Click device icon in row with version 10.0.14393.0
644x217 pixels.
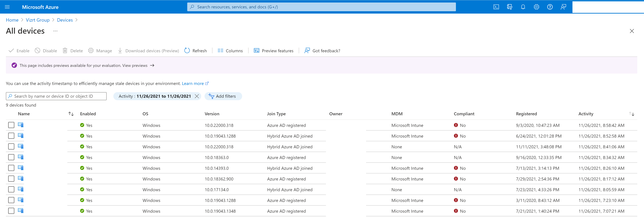click(21, 168)
